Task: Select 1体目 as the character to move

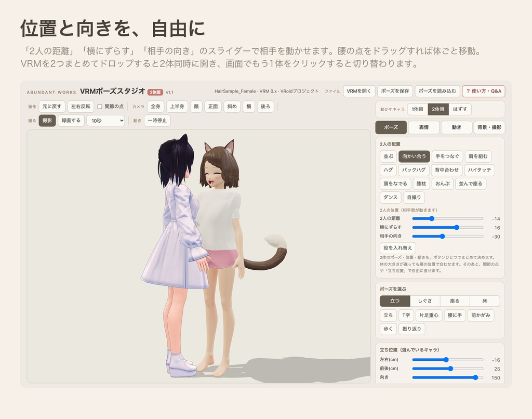Action: pyautogui.click(x=417, y=109)
